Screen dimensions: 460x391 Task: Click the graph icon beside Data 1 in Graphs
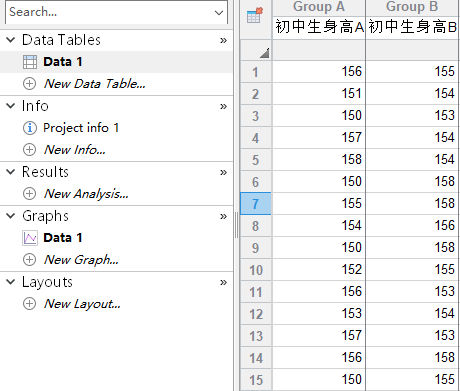pos(30,238)
